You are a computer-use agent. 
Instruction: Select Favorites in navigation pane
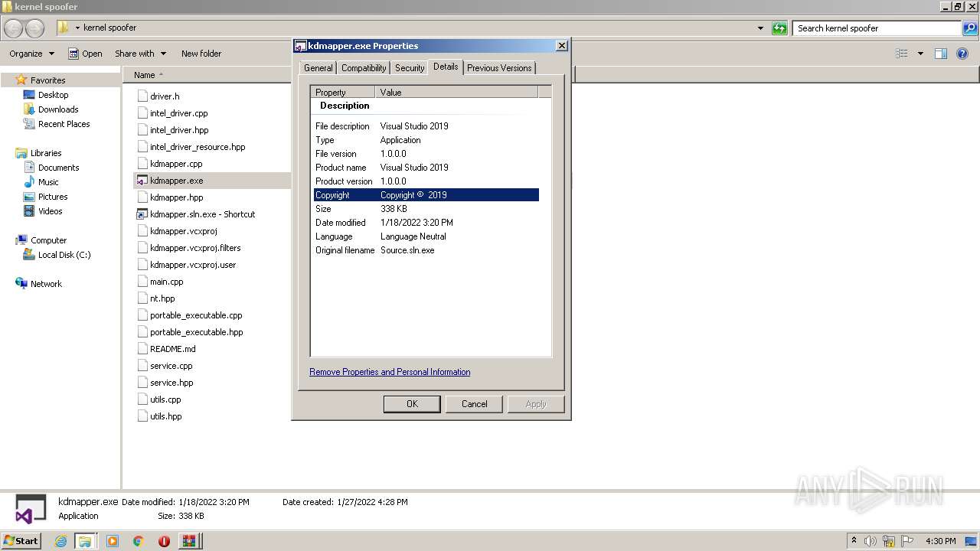(47, 80)
